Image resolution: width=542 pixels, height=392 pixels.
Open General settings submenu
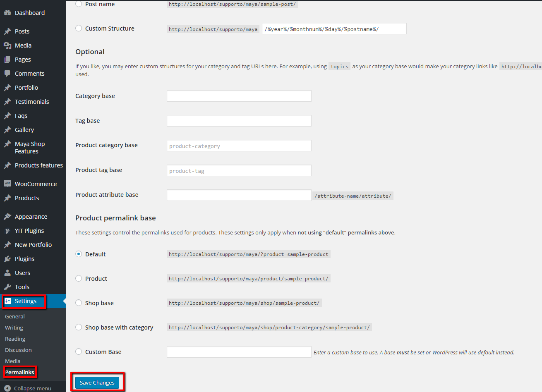pos(15,316)
